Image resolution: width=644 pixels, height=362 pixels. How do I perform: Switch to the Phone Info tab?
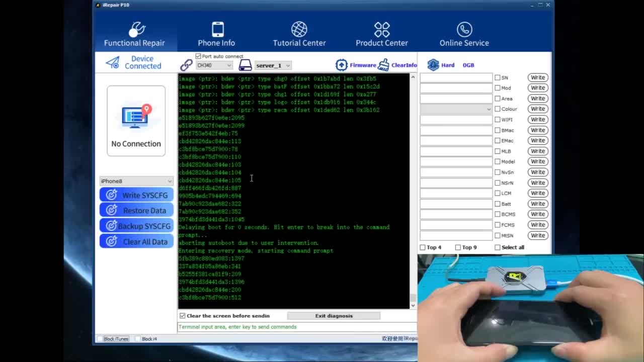point(216,34)
